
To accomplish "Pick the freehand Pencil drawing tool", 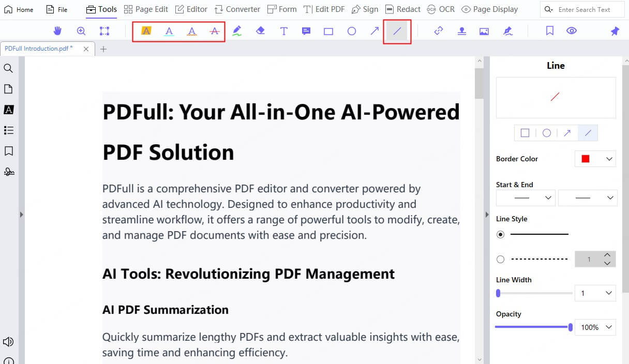I will pyautogui.click(x=237, y=31).
